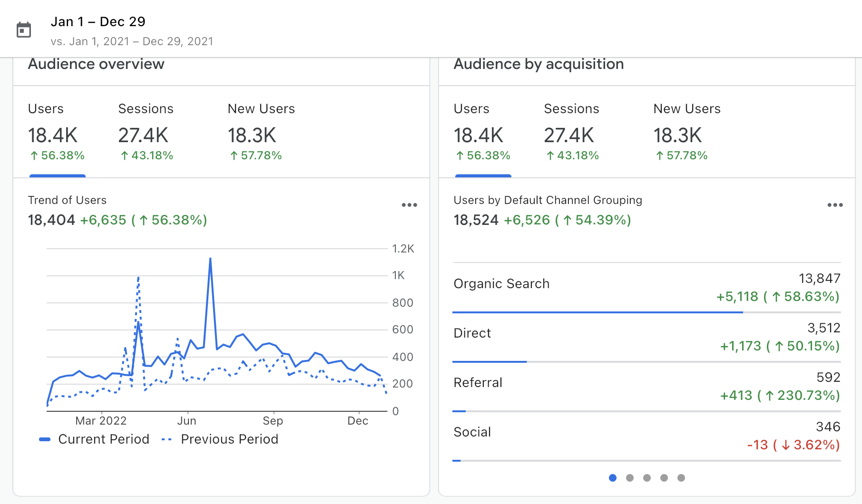Click the Trend of Users heading
This screenshot has height=504, width=862.
coord(67,200)
